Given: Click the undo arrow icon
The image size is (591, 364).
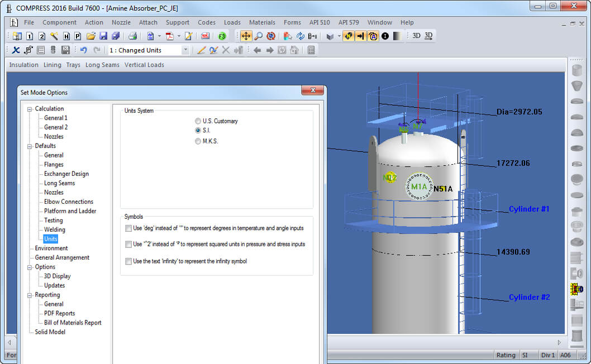Looking at the screenshot, I should pyautogui.click(x=84, y=50).
